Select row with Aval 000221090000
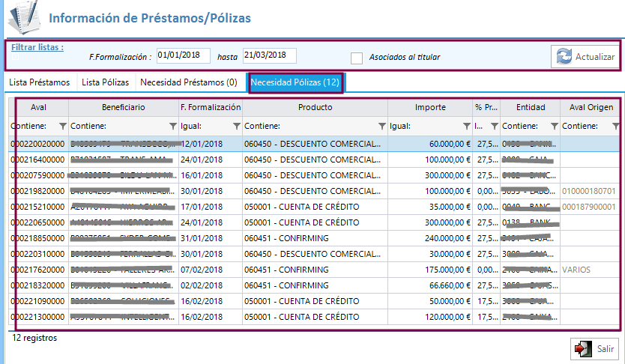Screen dimensions: 625x364 coord(314,301)
